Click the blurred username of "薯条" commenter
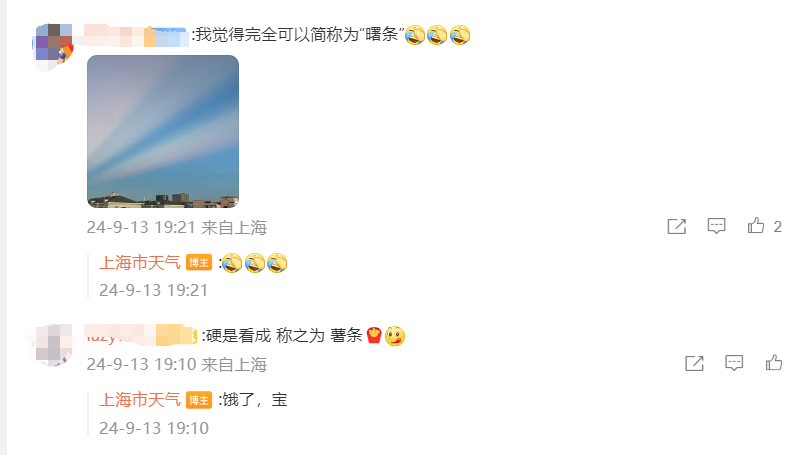 [141, 335]
